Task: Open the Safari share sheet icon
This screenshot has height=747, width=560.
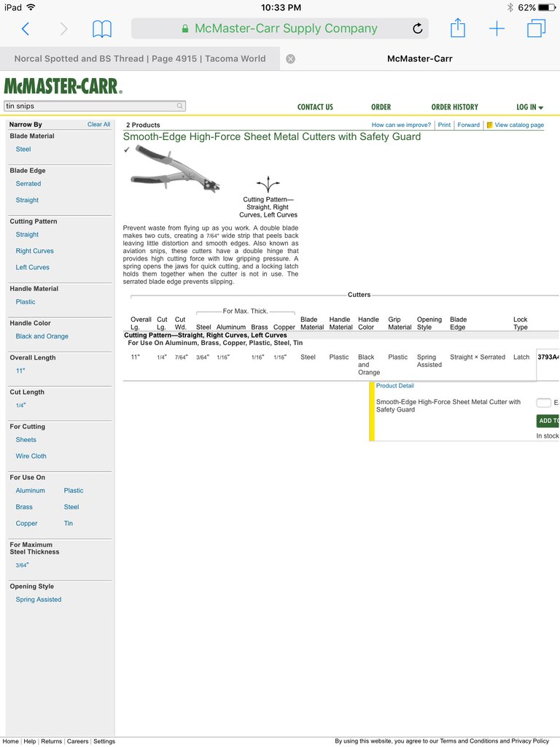Action: 458,28
